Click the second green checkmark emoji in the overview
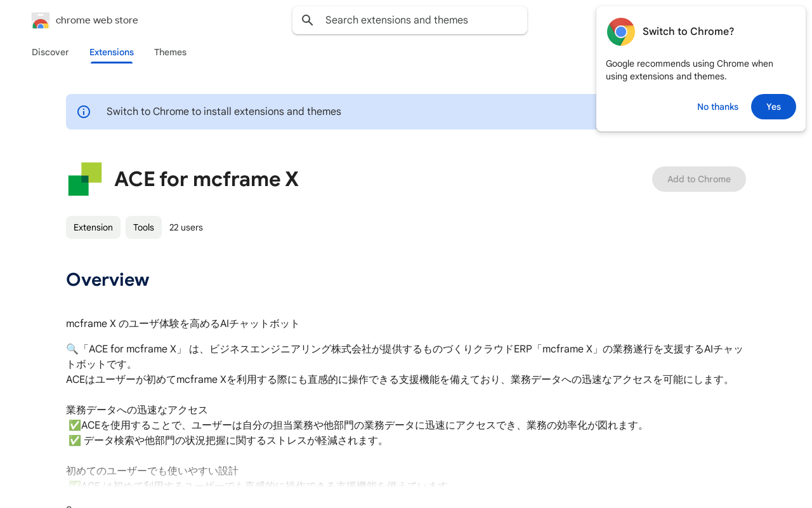This screenshot has width=812, height=508. (74, 441)
